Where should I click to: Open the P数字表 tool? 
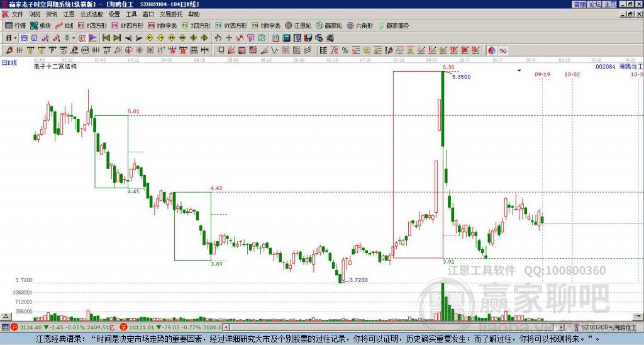(162, 25)
